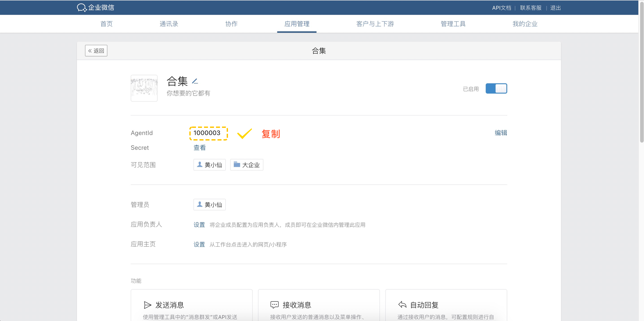Open the API文档 link in header
Screen dimensions: 644x321
point(501,8)
